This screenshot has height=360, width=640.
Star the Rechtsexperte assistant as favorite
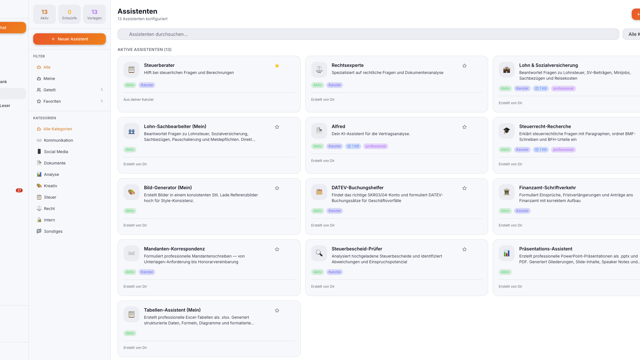[x=464, y=66]
